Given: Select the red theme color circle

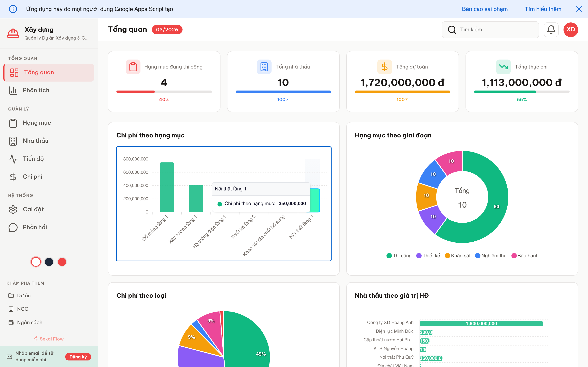Looking at the screenshot, I should pyautogui.click(x=62, y=262).
